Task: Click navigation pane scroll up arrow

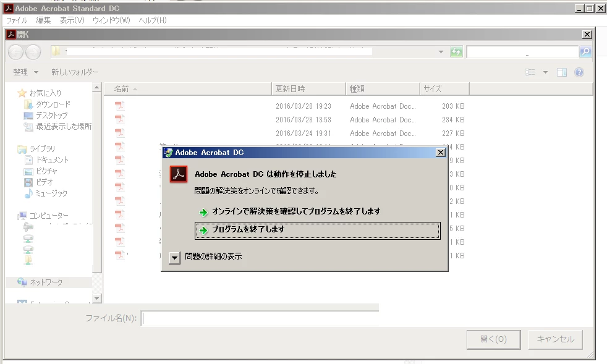Action: (x=97, y=88)
